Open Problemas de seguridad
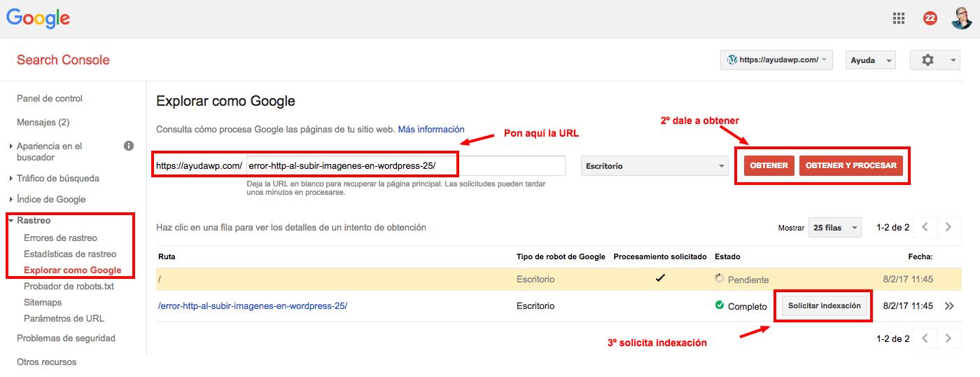980x377 pixels. coord(66,338)
